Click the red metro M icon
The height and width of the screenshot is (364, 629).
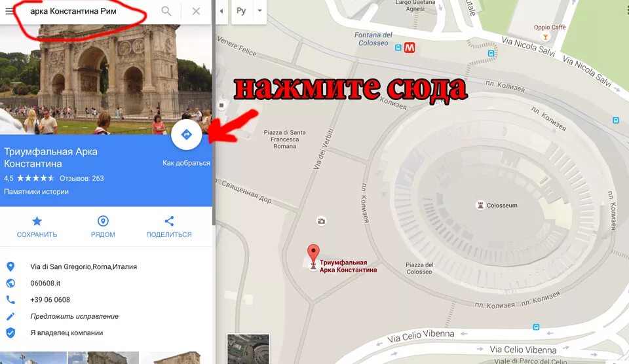pos(410,48)
